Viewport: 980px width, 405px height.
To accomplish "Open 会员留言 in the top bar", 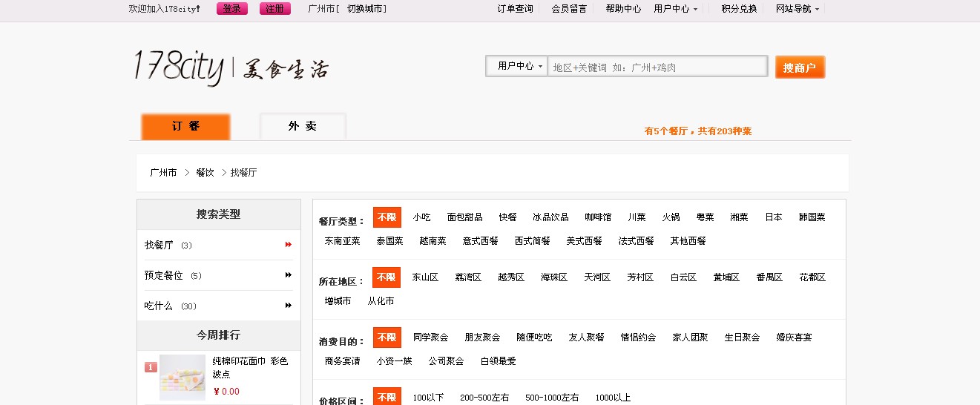I will pos(569,9).
